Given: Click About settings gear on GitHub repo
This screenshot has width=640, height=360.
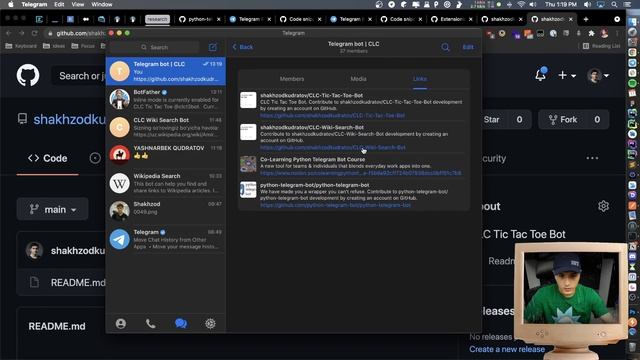Looking at the screenshot, I should pos(603,206).
